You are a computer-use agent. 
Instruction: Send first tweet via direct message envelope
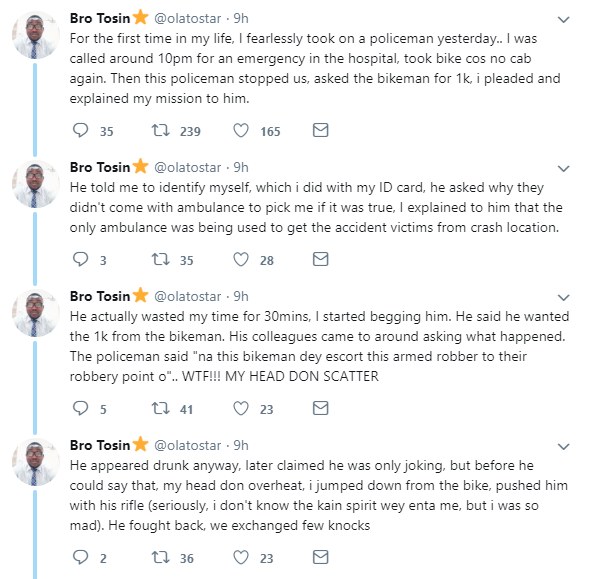point(320,131)
